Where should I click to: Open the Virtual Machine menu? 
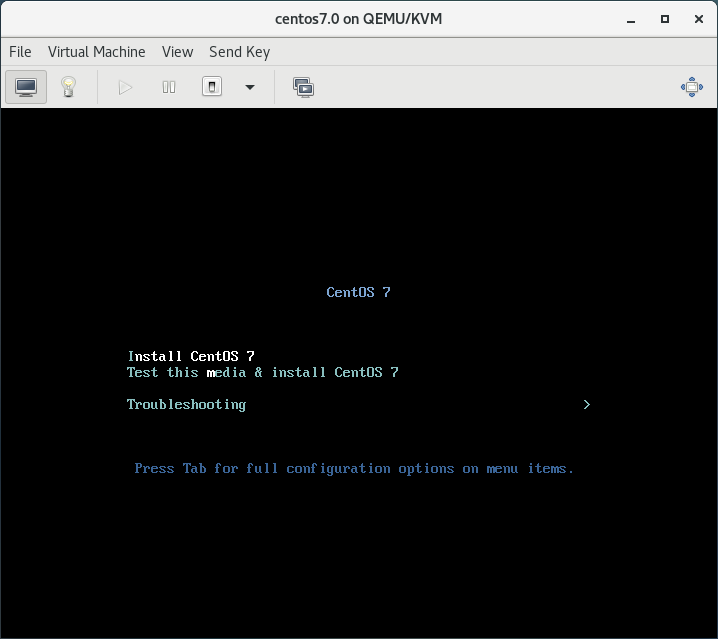(96, 52)
